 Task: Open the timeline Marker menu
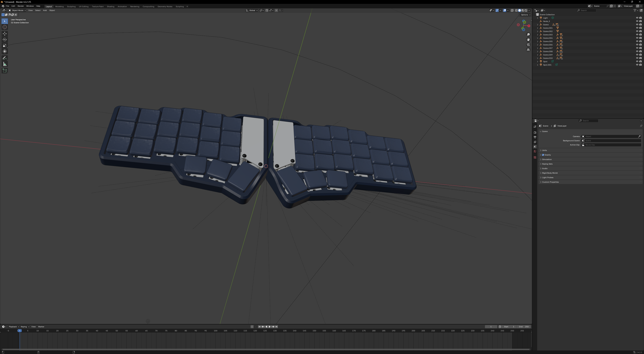coord(41,327)
